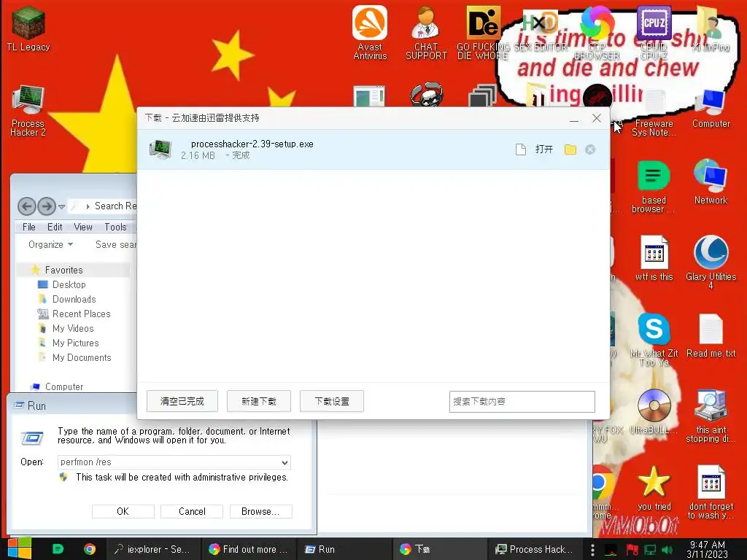Click Cancel in the Run dialog

click(192, 511)
